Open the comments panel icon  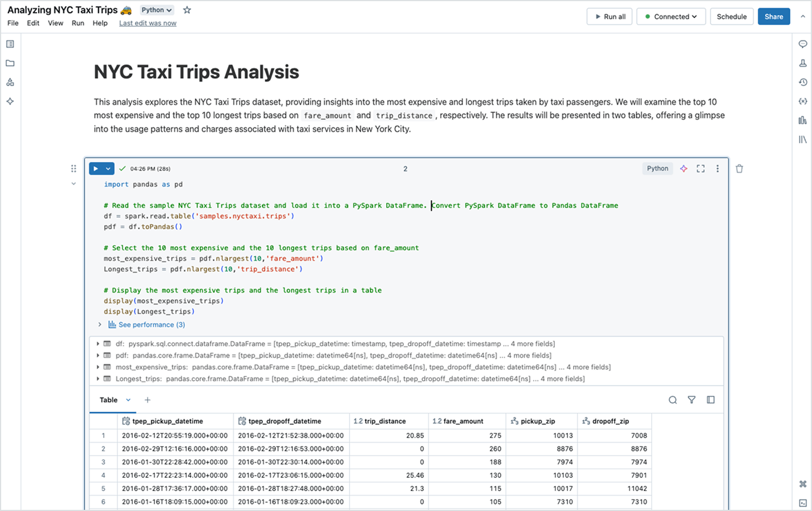[x=803, y=44]
